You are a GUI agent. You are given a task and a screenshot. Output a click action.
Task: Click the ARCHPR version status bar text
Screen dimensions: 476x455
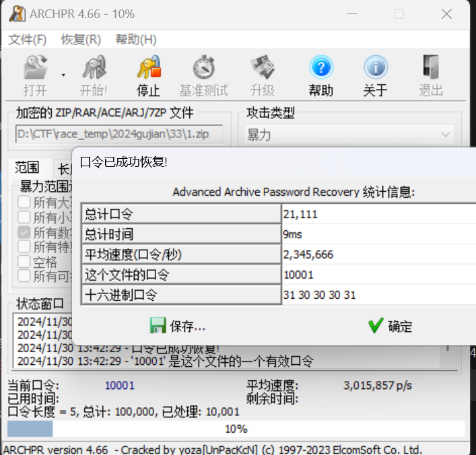coord(213,449)
